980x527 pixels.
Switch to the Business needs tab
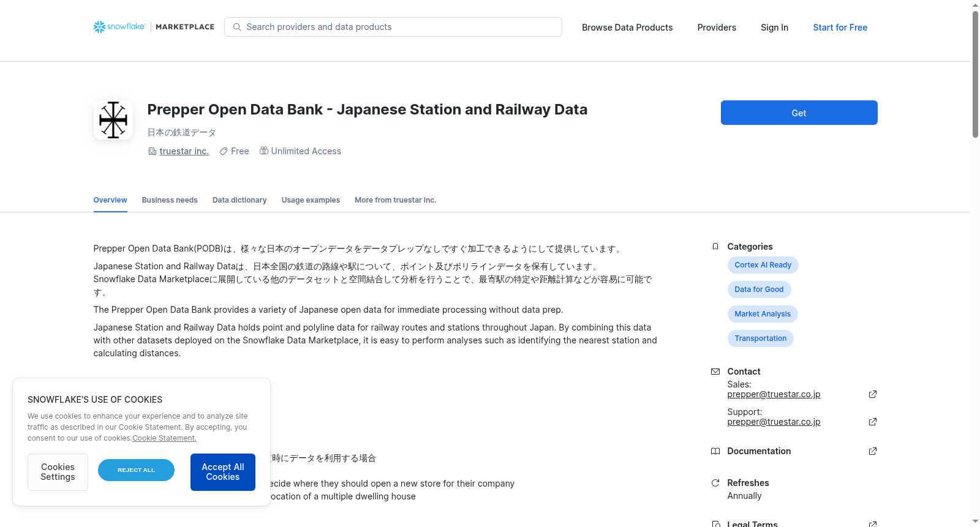170,200
